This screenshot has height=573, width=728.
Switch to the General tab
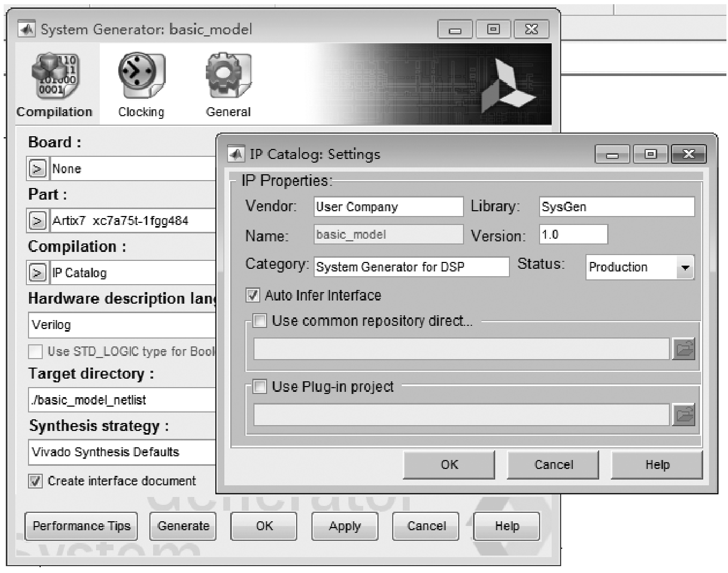pyautogui.click(x=228, y=84)
